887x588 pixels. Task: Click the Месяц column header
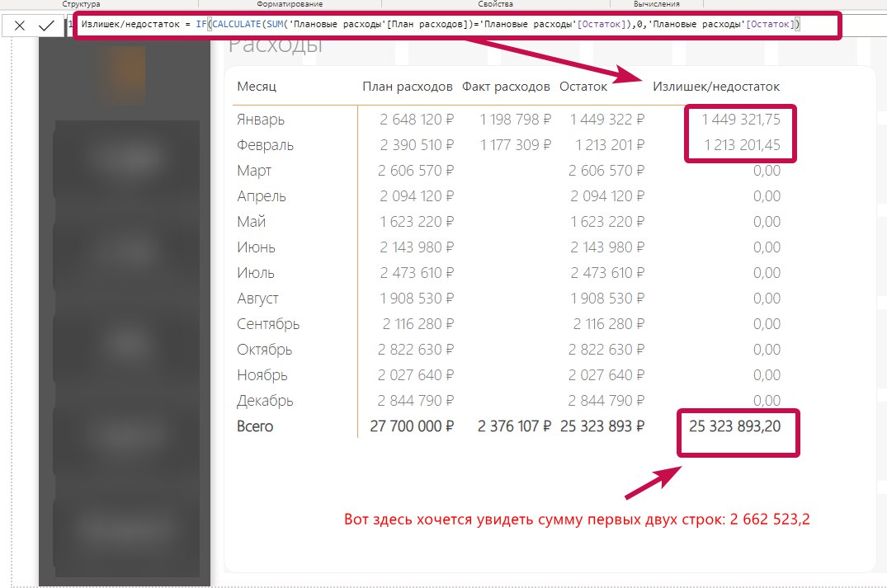click(x=257, y=87)
